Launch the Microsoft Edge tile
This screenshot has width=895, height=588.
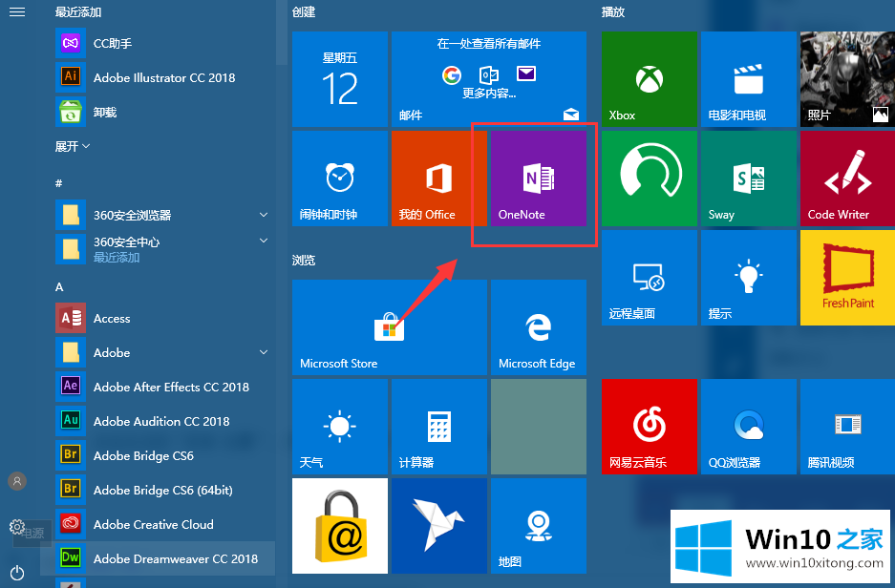tap(539, 327)
